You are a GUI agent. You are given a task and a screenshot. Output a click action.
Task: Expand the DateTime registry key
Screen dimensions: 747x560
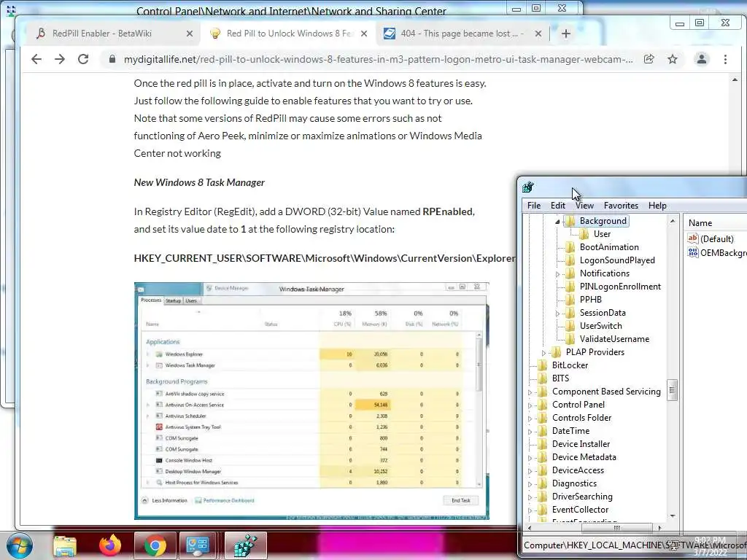(530, 432)
